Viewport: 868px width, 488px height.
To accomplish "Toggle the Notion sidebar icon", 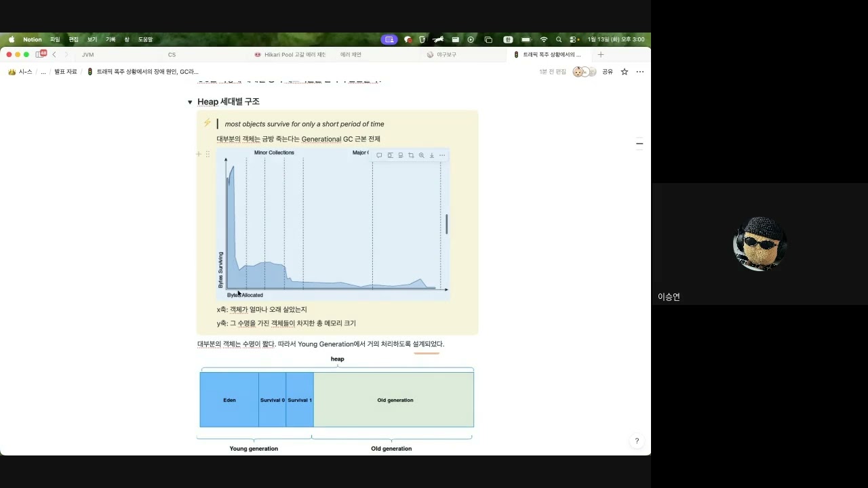I will click(x=40, y=54).
